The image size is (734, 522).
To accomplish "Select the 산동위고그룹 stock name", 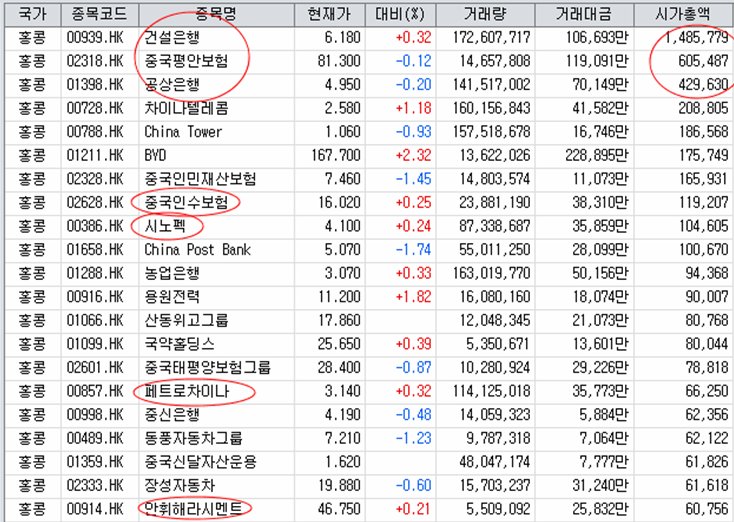I will 186,320.
